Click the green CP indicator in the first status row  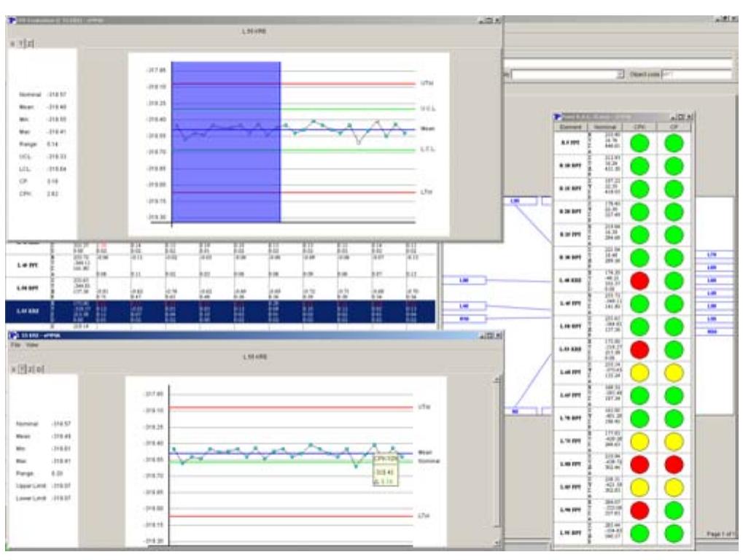click(x=674, y=143)
